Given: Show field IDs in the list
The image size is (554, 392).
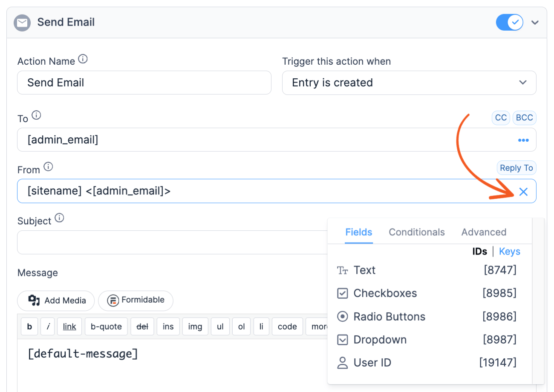Looking at the screenshot, I should [x=479, y=252].
